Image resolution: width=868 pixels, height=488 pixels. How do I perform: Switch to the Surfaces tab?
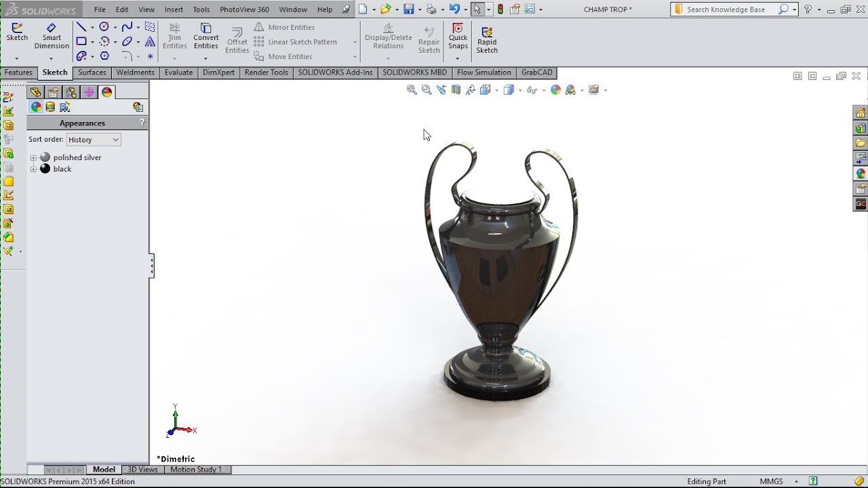[92, 73]
